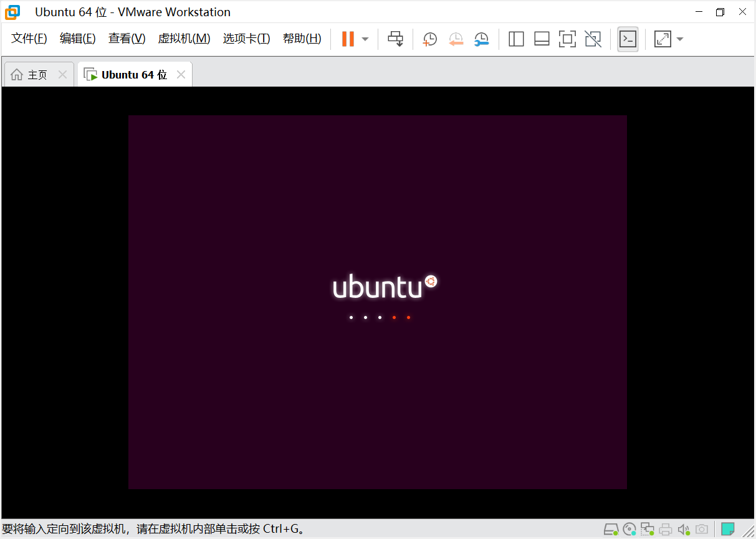Click the window resize grip at the bottom corner
This screenshot has width=756, height=539.
coord(749,532)
